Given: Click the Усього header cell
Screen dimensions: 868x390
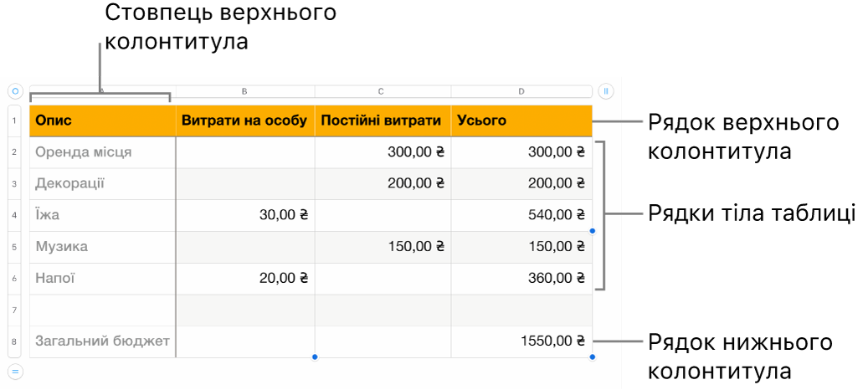Looking at the screenshot, I should click(521, 121).
